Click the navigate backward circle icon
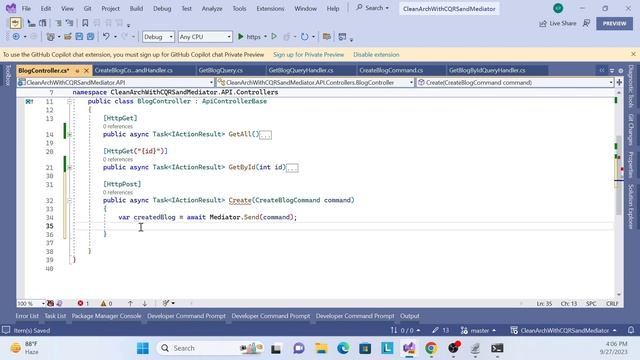 (x=16, y=37)
